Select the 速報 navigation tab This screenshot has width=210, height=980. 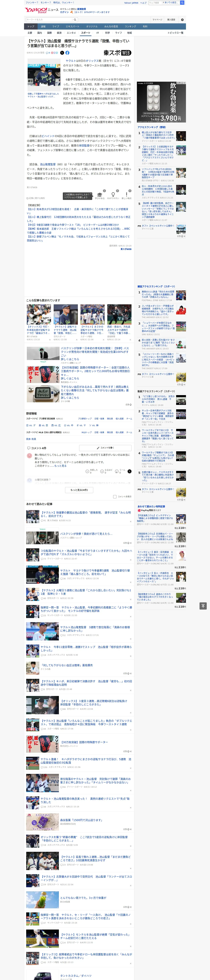pyautogui.click(x=43, y=27)
